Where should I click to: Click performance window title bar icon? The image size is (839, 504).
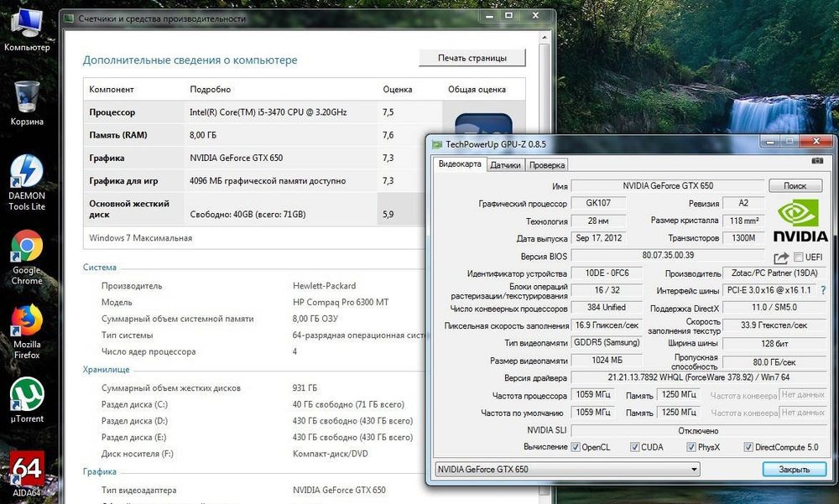pos(69,18)
